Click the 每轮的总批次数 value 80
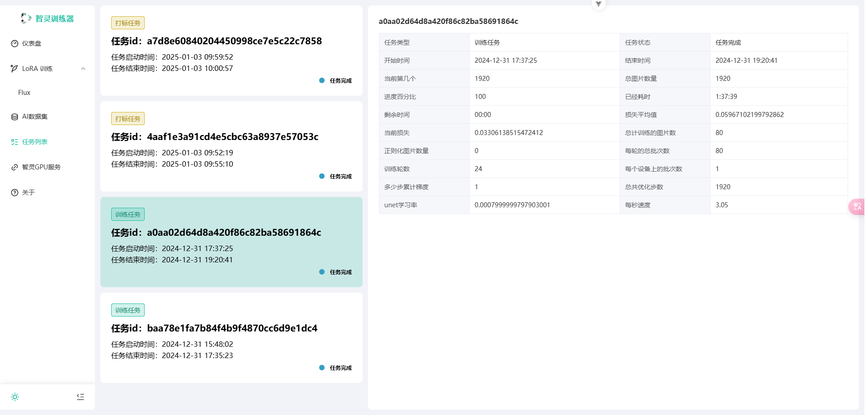This screenshot has height=415, width=868. coord(719,151)
